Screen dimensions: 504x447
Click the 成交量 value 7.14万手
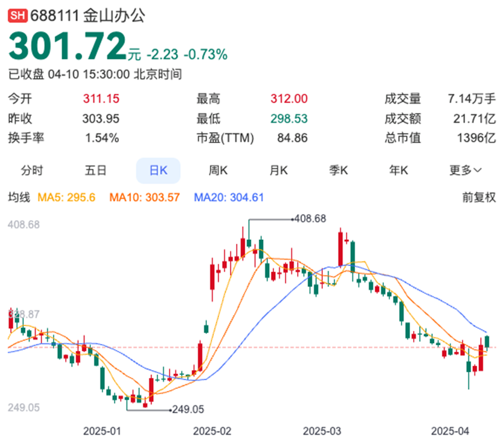click(x=472, y=98)
